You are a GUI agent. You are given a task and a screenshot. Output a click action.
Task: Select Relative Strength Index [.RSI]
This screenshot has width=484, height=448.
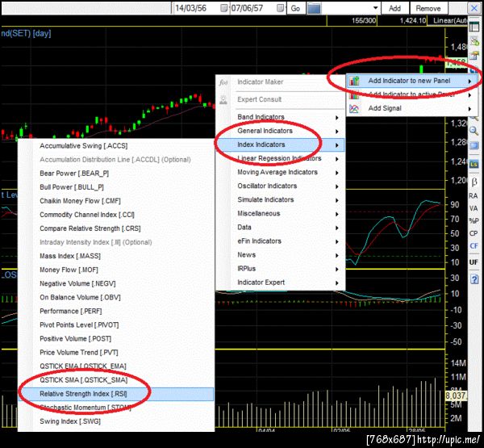116,394
